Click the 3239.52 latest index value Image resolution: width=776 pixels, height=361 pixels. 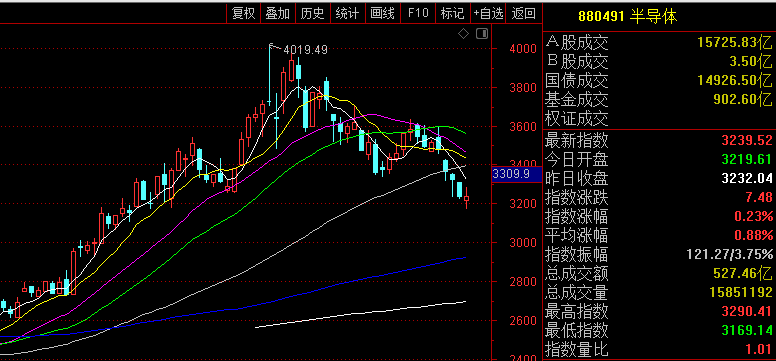[747, 141]
